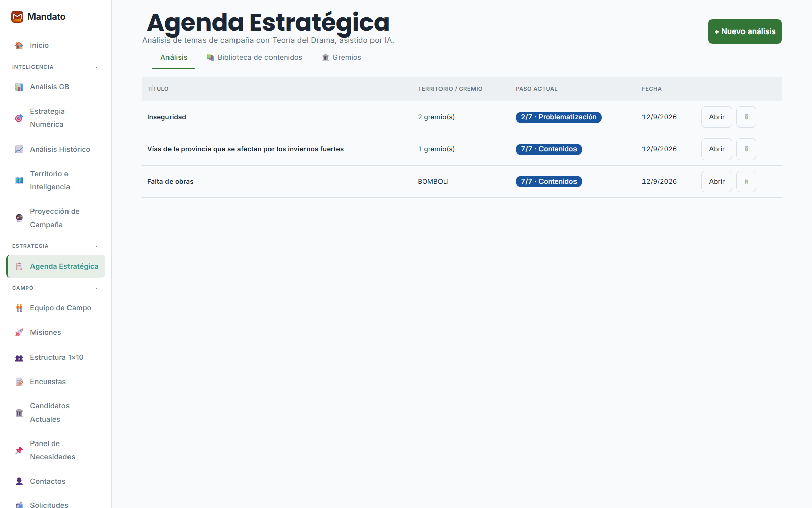Click the 2/7 · Problematización step badge

coord(559,117)
